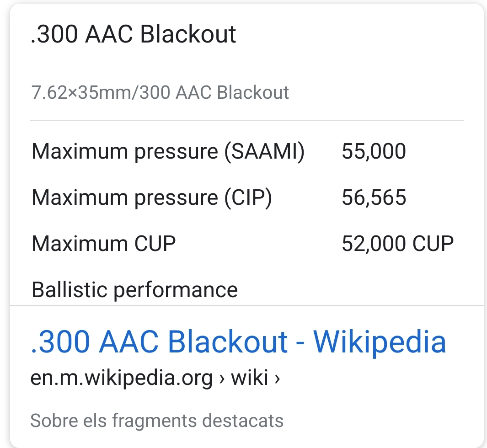
Task: Click the '(SAAMI)' text in the first row
Action: [x=264, y=151]
